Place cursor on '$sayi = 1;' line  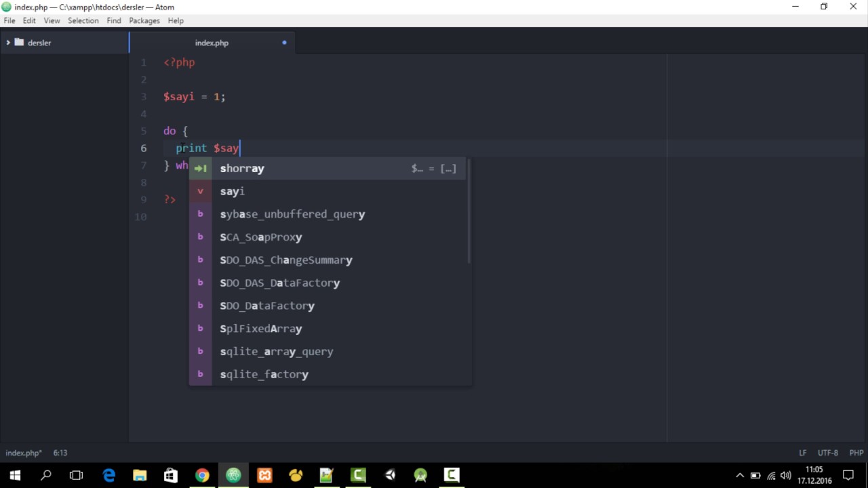(x=194, y=97)
